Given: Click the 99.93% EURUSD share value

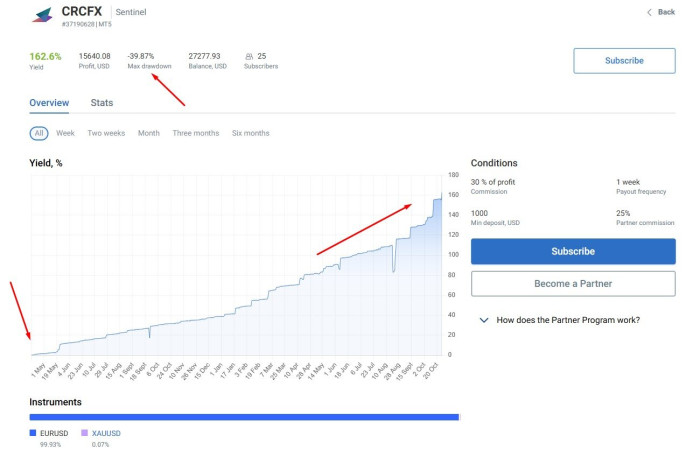Looking at the screenshot, I should pos(50,444).
